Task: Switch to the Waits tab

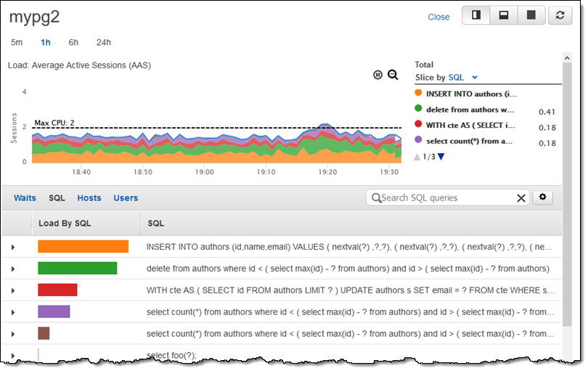Action: [25, 197]
